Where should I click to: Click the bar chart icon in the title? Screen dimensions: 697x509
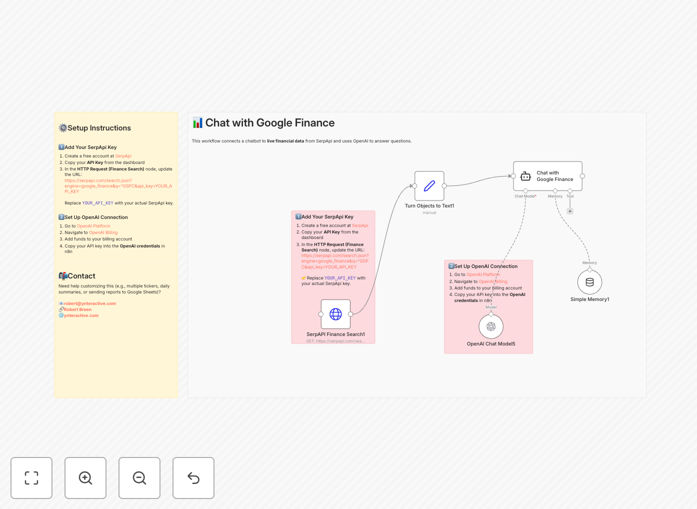(197, 123)
